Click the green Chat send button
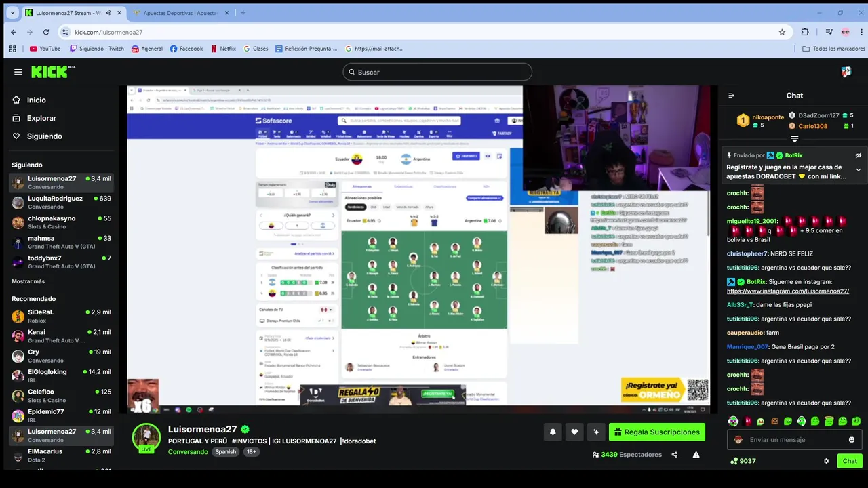Viewport: 868px width, 488px height. [x=850, y=461]
